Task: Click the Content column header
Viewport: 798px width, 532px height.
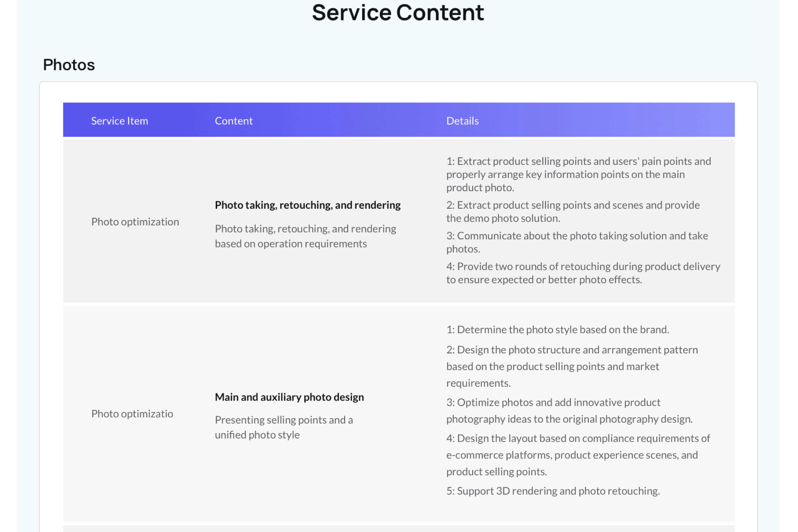Action: [x=233, y=121]
